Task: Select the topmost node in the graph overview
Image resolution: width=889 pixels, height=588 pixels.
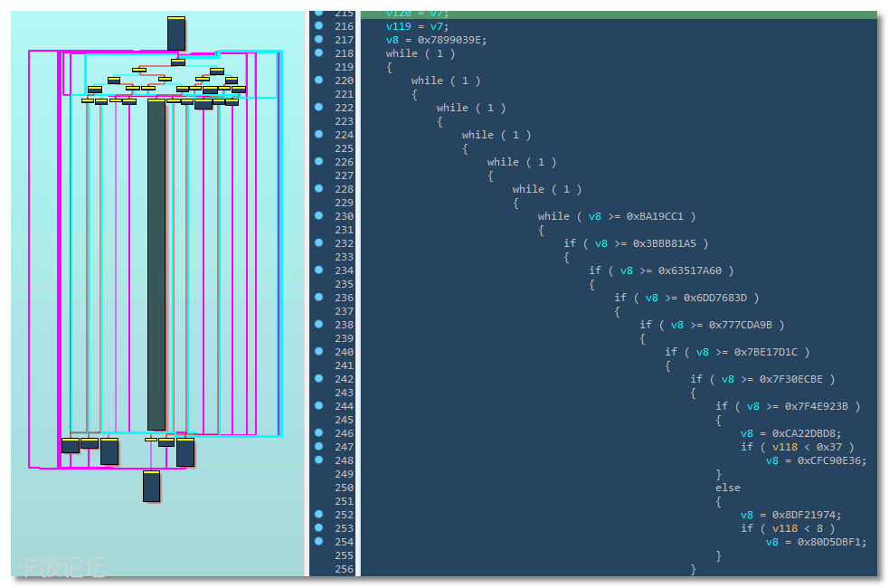Action: coord(175,33)
